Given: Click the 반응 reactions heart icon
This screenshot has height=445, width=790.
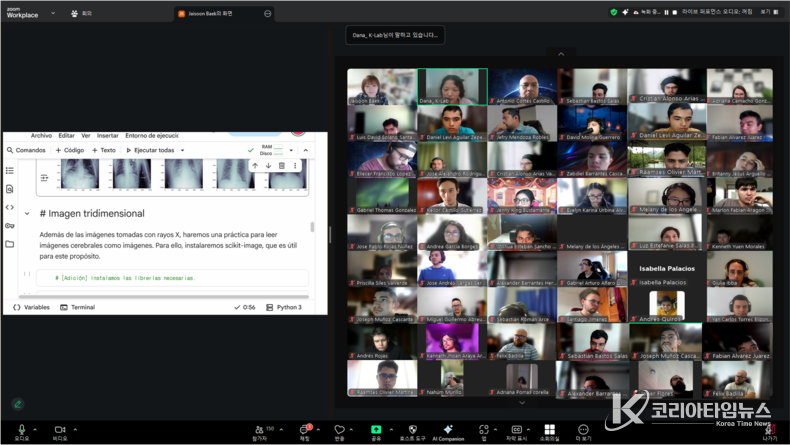Looking at the screenshot, I should (x=339, y=430).
